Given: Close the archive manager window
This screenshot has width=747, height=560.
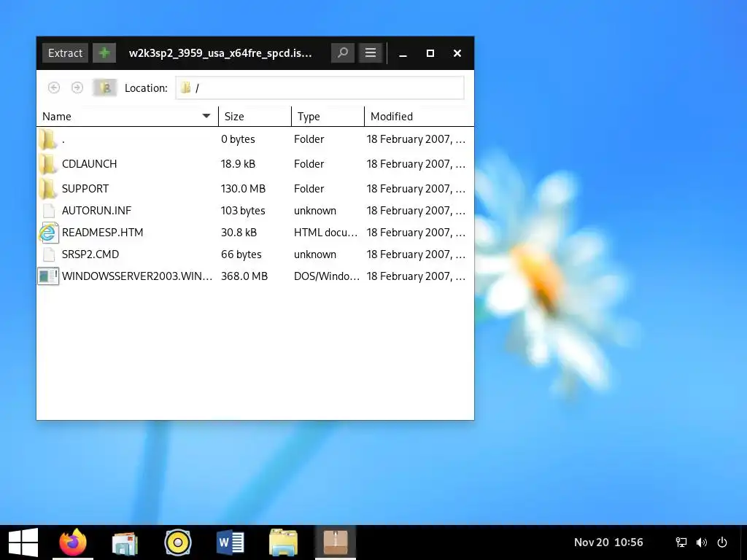Looking at the screenshot, I should point(457,52).
